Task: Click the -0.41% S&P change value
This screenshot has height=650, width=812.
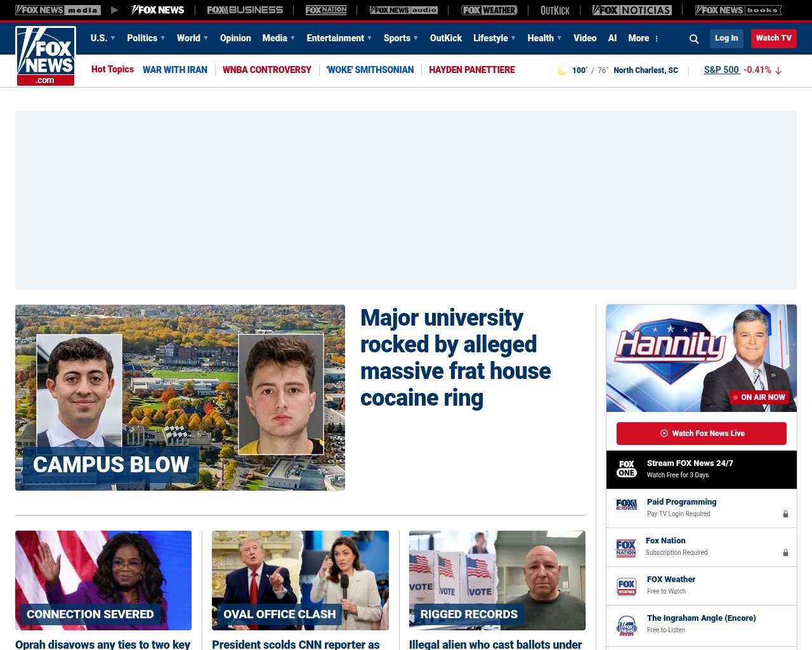Action: click(757, 70)
